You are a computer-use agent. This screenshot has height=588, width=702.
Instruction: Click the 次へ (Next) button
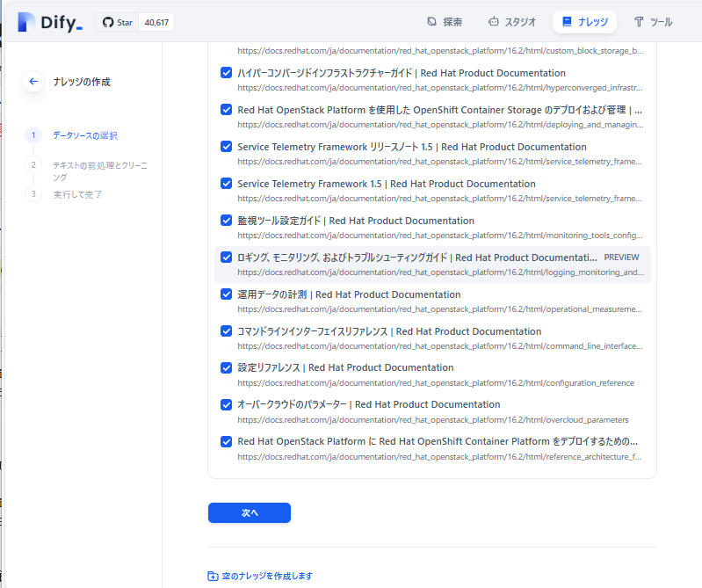(x=250, y=512)
